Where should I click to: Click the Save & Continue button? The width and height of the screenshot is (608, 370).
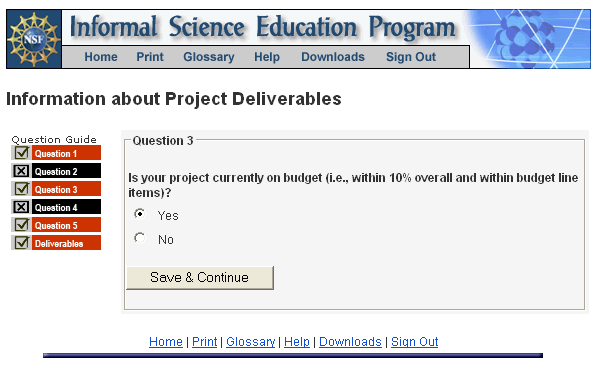pyautogui.click(x=200, y=278)
